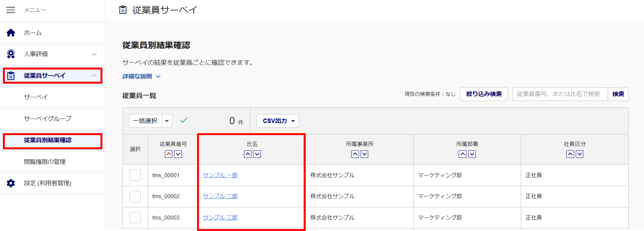Click the 現在の検索条件：なし text
644x231 pixels.
(x=430, y=94)
